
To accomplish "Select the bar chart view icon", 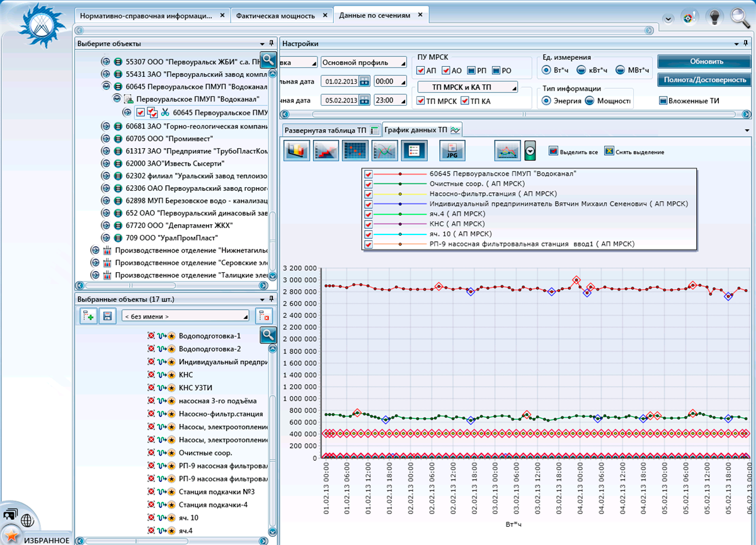I will pos(297,151).
